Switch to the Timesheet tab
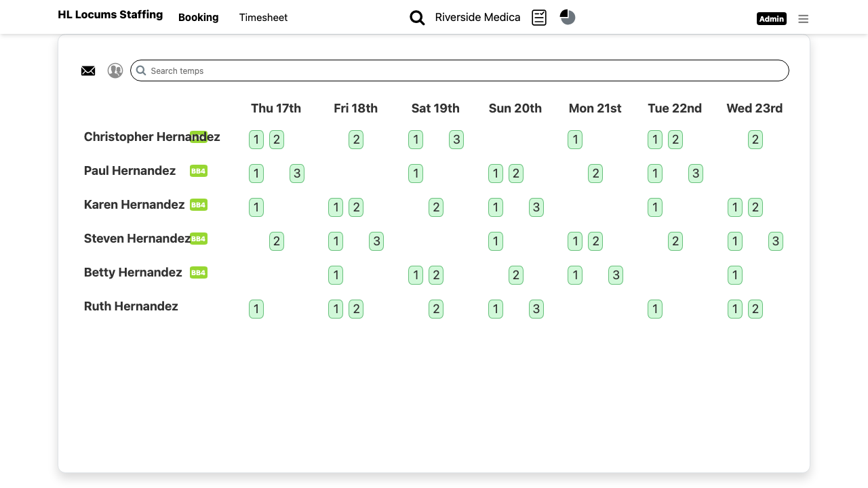This screenshot has height=488, width=868. [x=263, y=18]
